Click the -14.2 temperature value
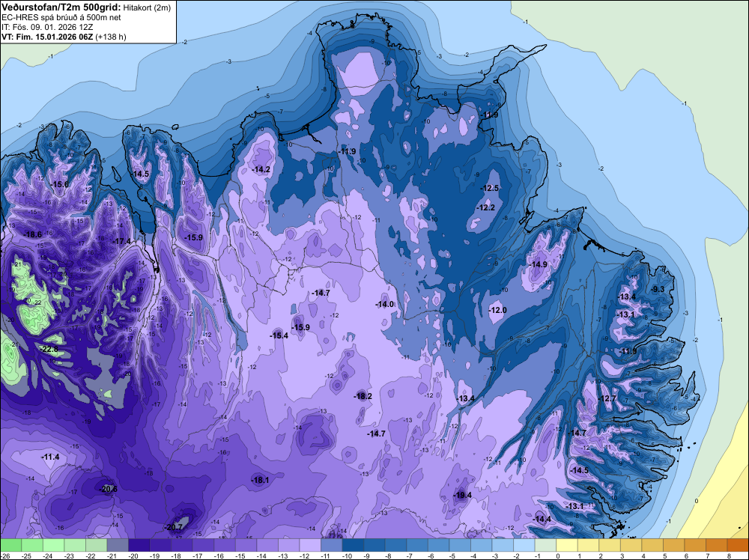This screenshot has height=560, width=749. [x=261, y=169]
